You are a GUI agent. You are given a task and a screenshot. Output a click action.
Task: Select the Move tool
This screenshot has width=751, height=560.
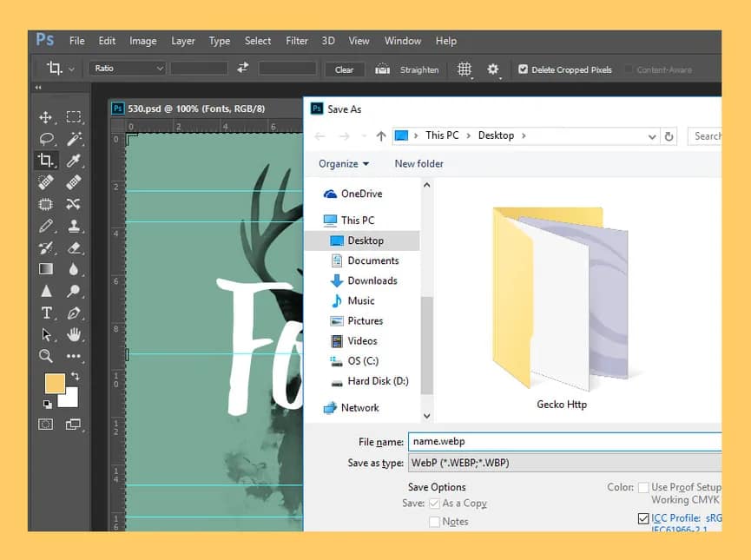click(x=47, y=117)
